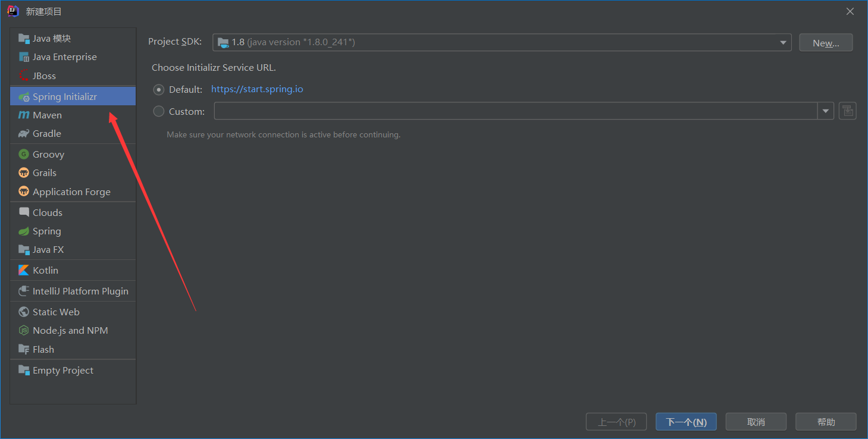
Task: Click the Flash folder icon
Action: click(24, 349)
